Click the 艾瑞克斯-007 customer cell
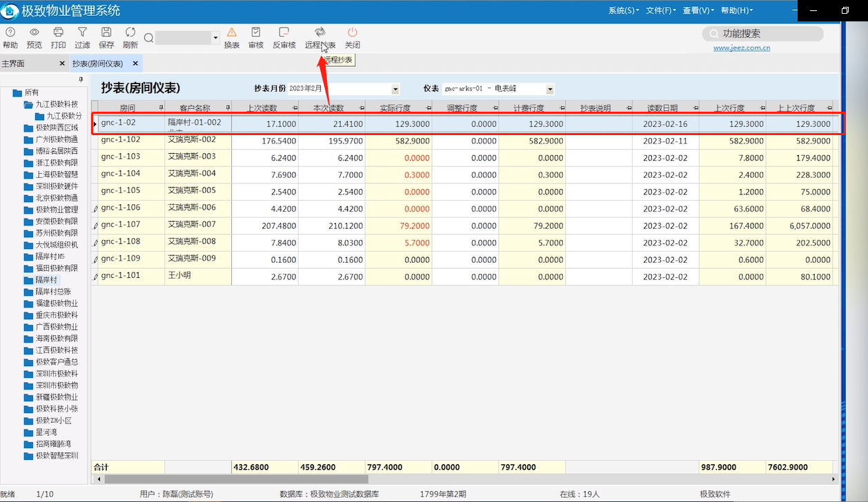Viewport: 868px width, 502px height. (x=198, y=225)
